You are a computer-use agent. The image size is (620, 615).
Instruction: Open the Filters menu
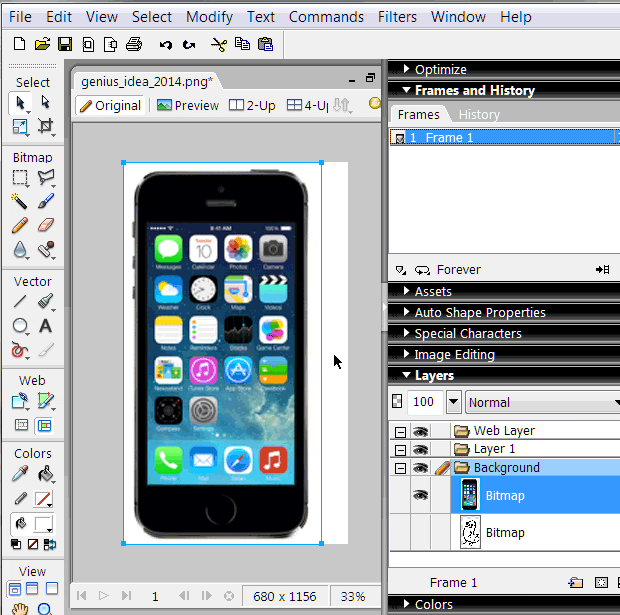point(398,17)
